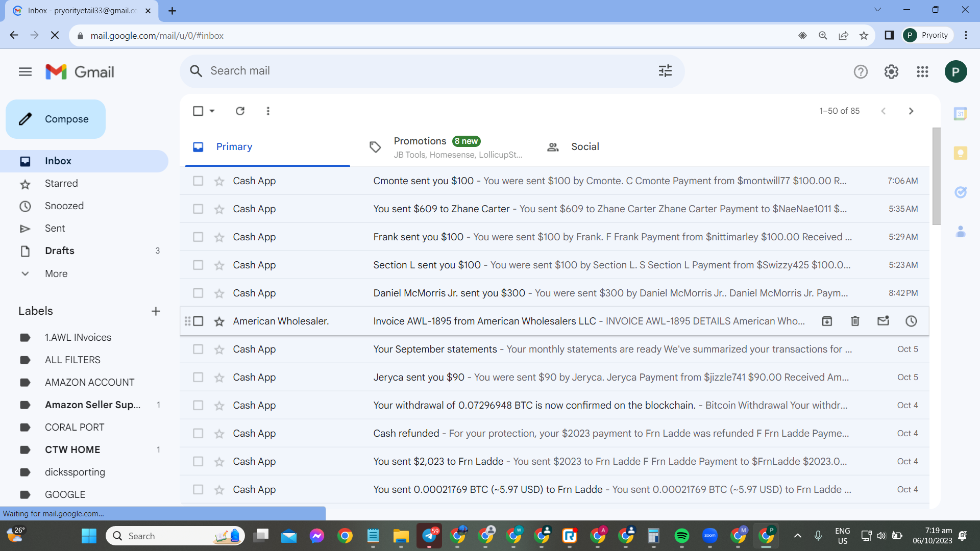Open the Google Account avatar menu

955,72
